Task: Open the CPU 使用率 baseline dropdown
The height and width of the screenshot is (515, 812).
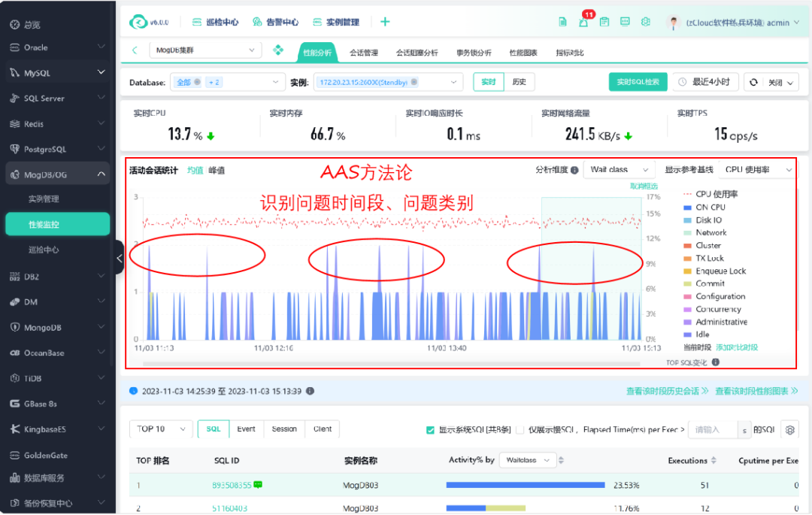Action: point(757,169)
